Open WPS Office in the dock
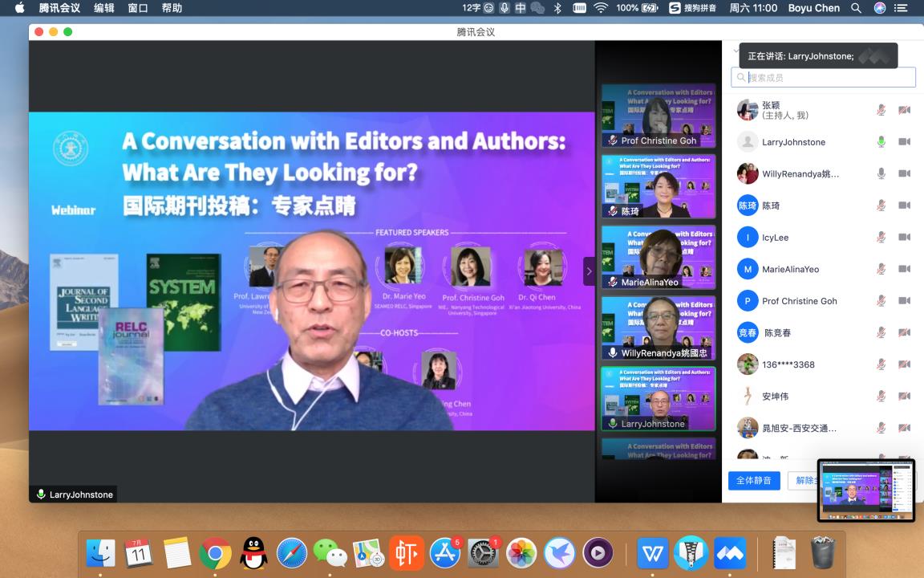The height and width of the screenshot is (578, 924). tap(652, 553)
